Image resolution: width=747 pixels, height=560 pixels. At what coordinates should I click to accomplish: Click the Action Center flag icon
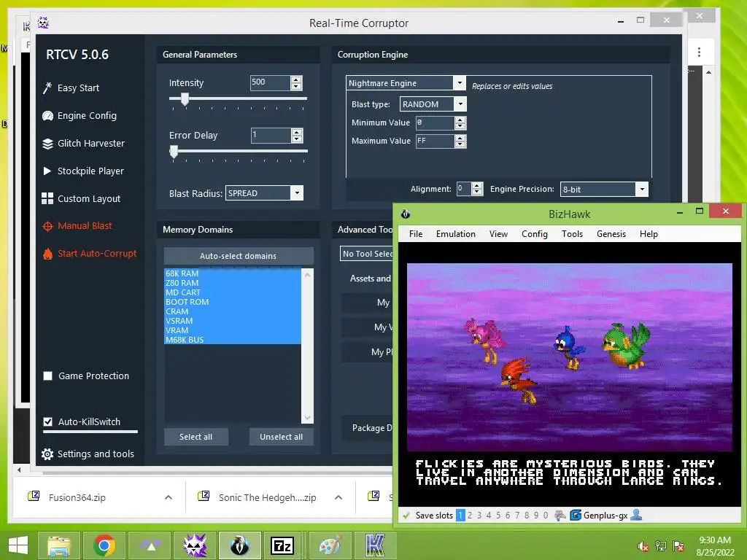coord(678,546)
